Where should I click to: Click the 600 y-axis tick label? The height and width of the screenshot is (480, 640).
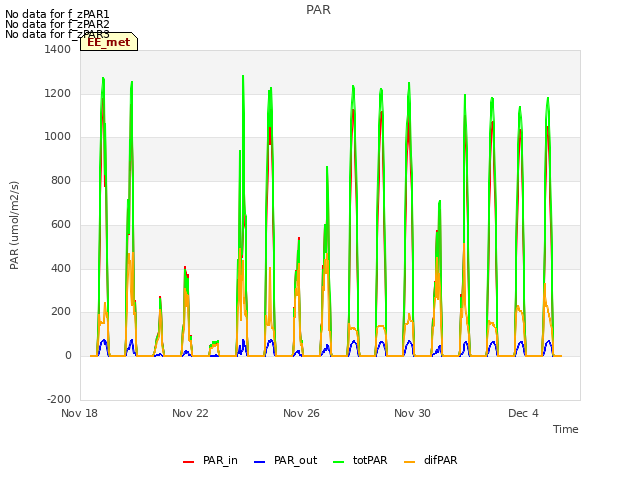[61, 224]
